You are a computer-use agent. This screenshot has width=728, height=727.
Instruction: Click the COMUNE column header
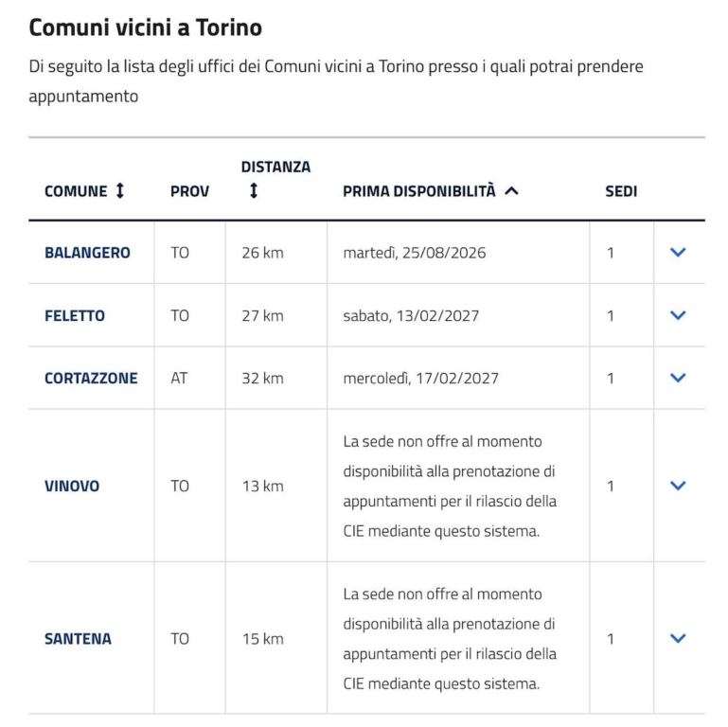(76, 191)
